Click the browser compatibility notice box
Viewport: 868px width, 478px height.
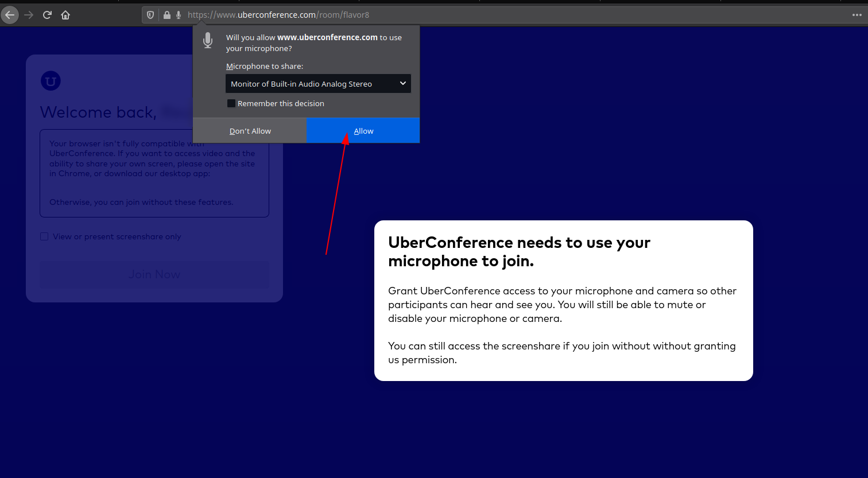coord(154,173)
